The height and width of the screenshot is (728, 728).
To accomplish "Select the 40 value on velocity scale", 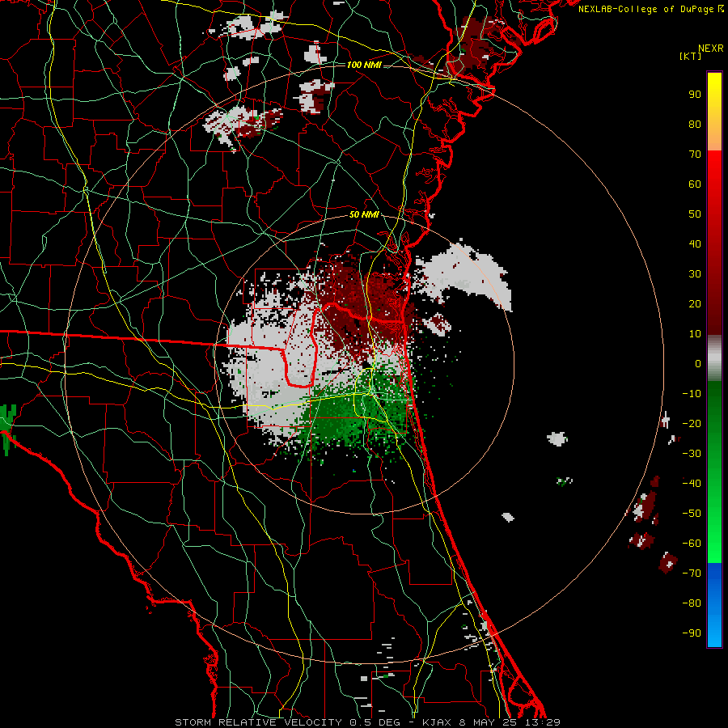I will (x=695, y=243).
